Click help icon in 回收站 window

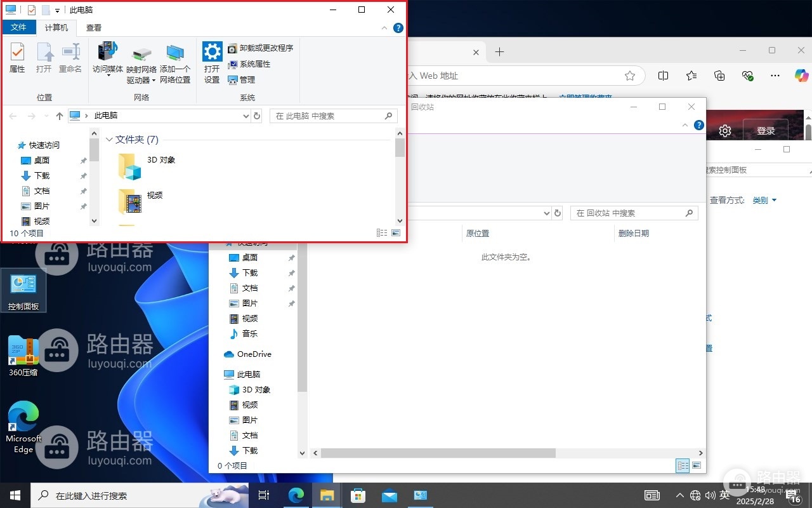699,125
